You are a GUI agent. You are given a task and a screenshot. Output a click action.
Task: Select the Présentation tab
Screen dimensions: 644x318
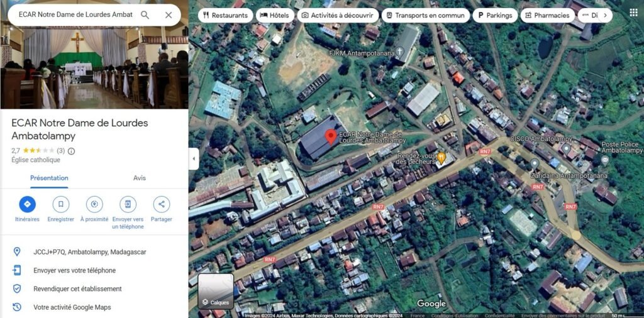click(49, 178)
